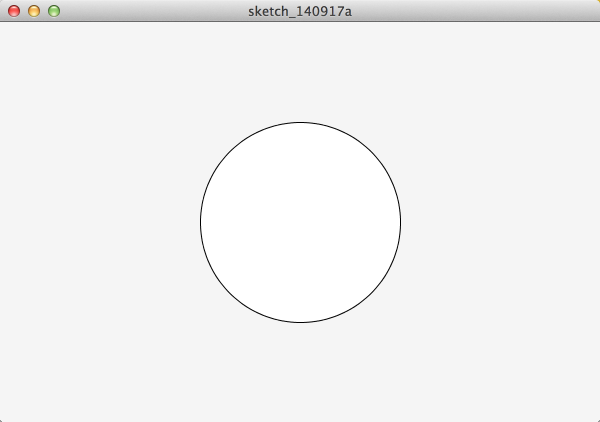Minimize the sketch window with yellow button
This screenshot has width=600, height=422.
[34, 11]
